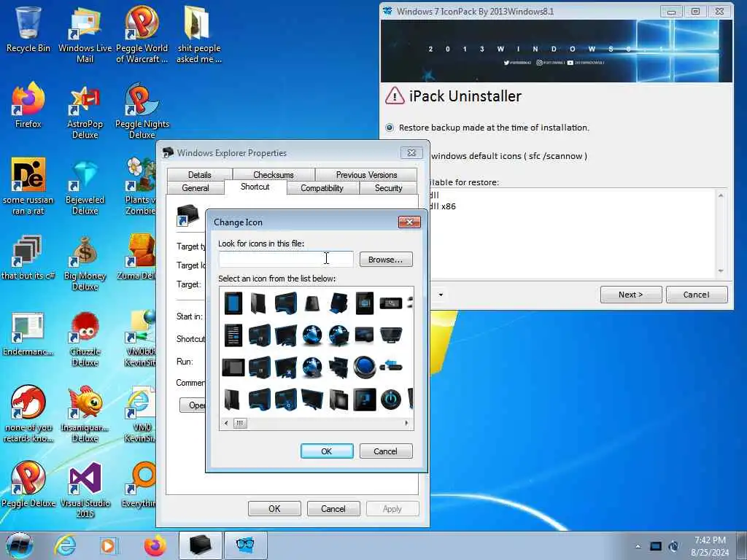Open Windows Live Mail desktop shortcut
Image resolution: width=747 pixels, height=560 pixels.
click(x=85, y=35)
